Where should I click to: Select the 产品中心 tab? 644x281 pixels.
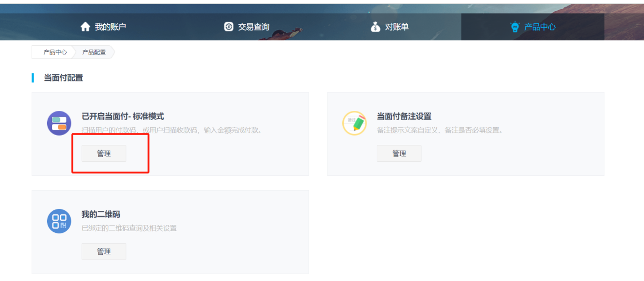[533, 27]
